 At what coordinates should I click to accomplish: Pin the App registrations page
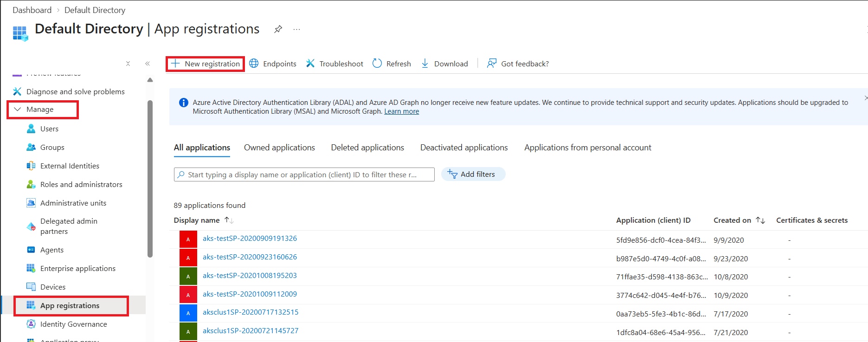(278, 29)
